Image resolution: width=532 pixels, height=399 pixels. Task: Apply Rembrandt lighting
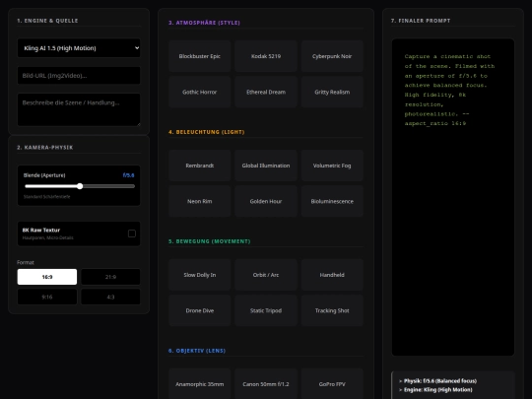(199, 166)
